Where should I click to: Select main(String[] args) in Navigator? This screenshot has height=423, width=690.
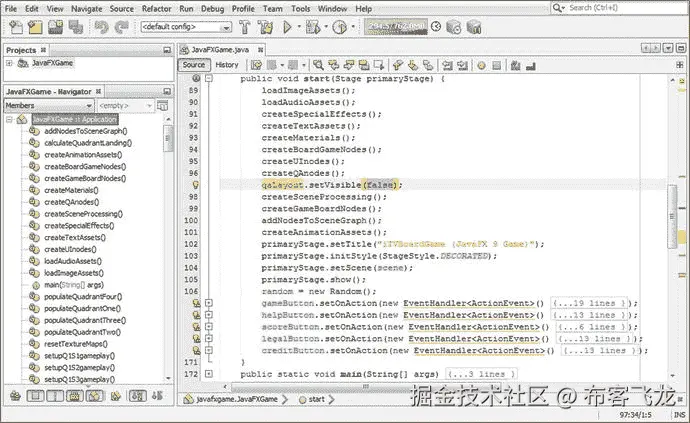click(73, 285)
